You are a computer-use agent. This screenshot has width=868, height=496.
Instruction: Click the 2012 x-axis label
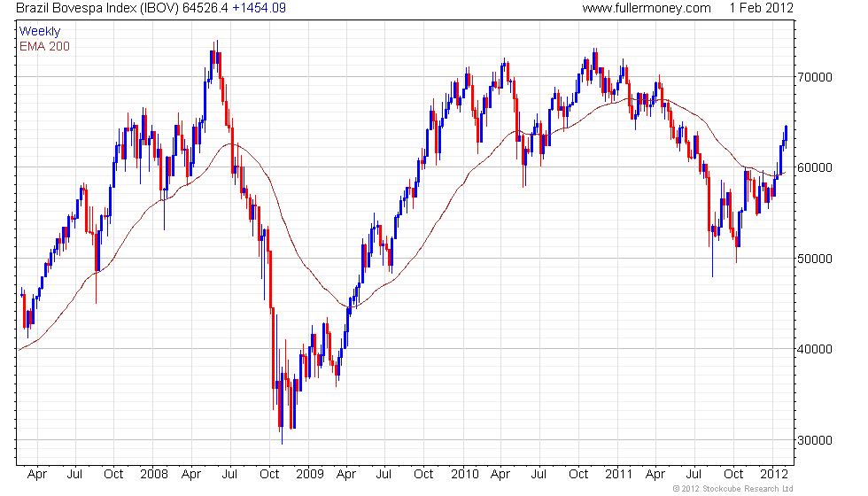pos(773,474)
